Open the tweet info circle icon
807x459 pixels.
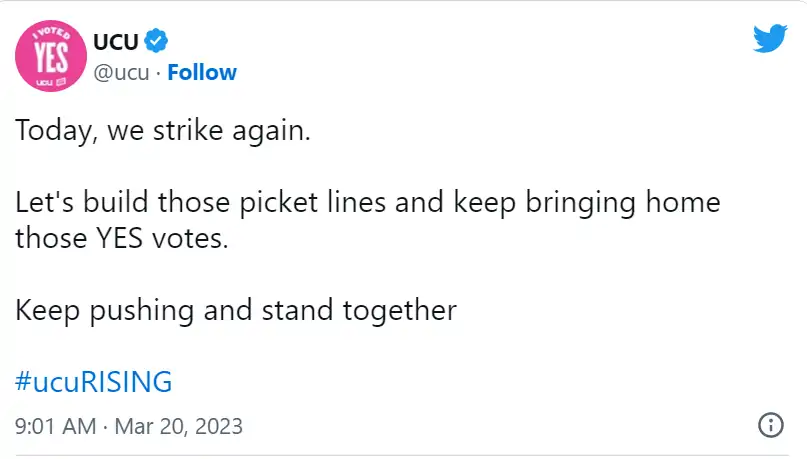click(770, 425)
